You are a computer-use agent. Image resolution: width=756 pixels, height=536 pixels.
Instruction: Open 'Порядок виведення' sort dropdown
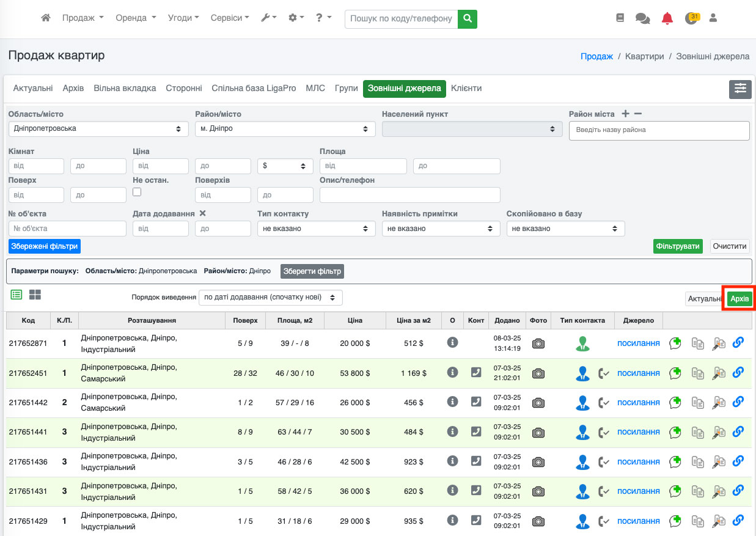coord(270,298)
